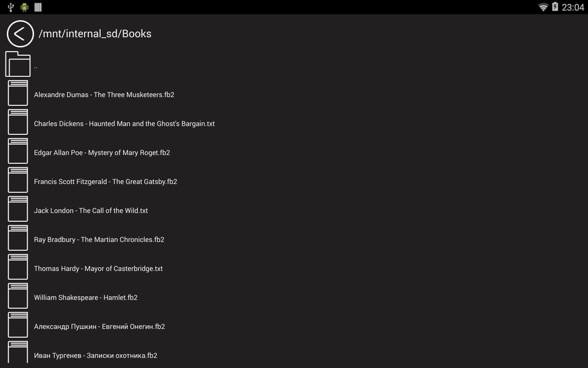Image resolution: width=588 pixels, height=368 pixels.
Task: Open Alexandre Dumas - The Three Musketeers.fb2
Action: [x=104, y=95]
